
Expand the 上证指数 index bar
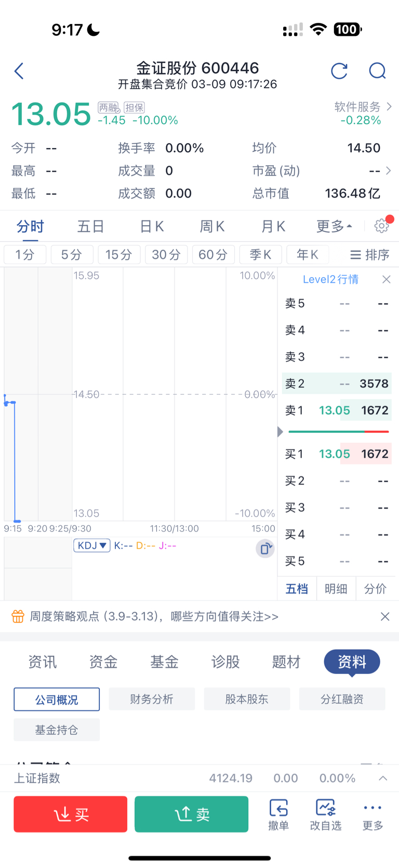point(383,778)
